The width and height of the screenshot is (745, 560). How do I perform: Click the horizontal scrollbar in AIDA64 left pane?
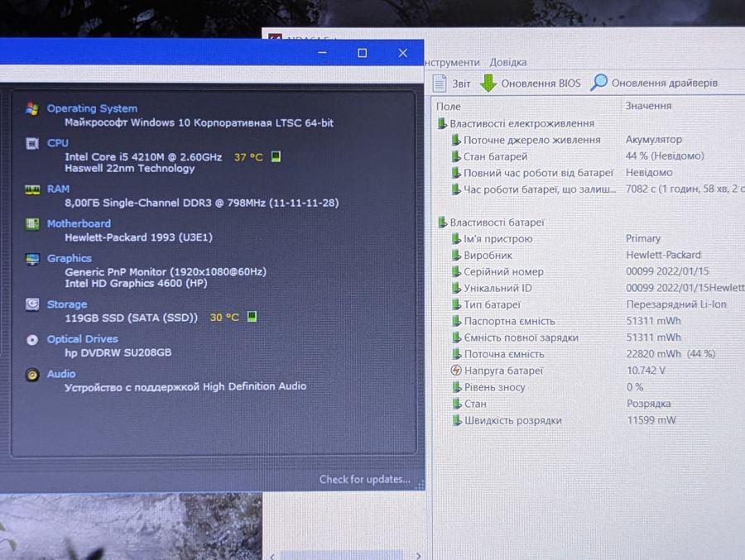tap(342, 556)
